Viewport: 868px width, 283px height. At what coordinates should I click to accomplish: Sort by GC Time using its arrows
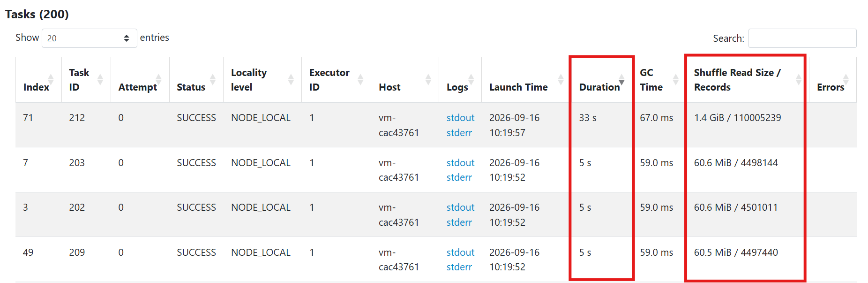tap(676, 80)
